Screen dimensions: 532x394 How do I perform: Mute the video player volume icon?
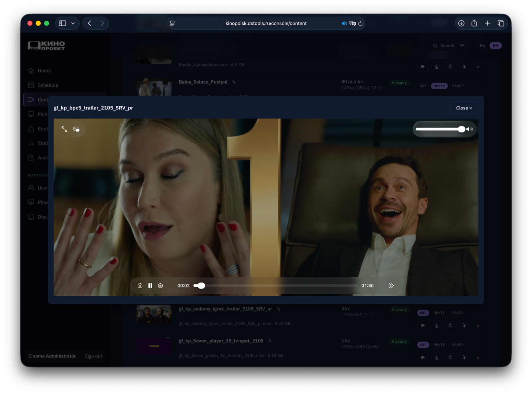tap(469, 129)
